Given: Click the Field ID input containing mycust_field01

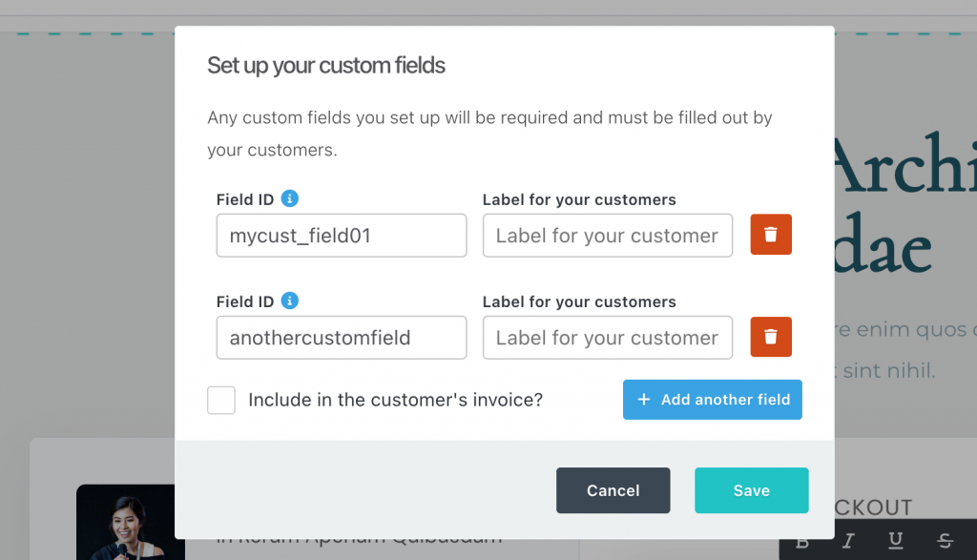Looking at the screenshot, I should click(342, 236).
